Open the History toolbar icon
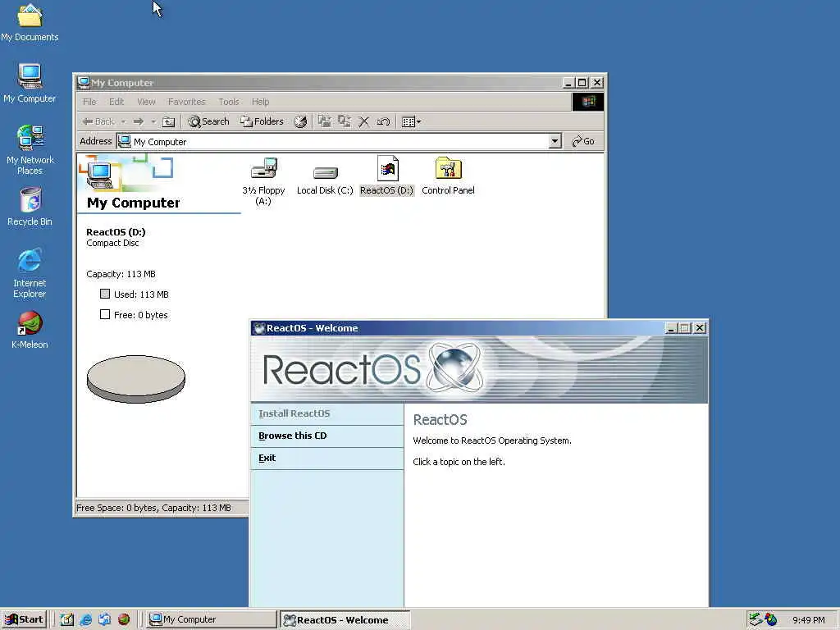 [x=300, y=121]
